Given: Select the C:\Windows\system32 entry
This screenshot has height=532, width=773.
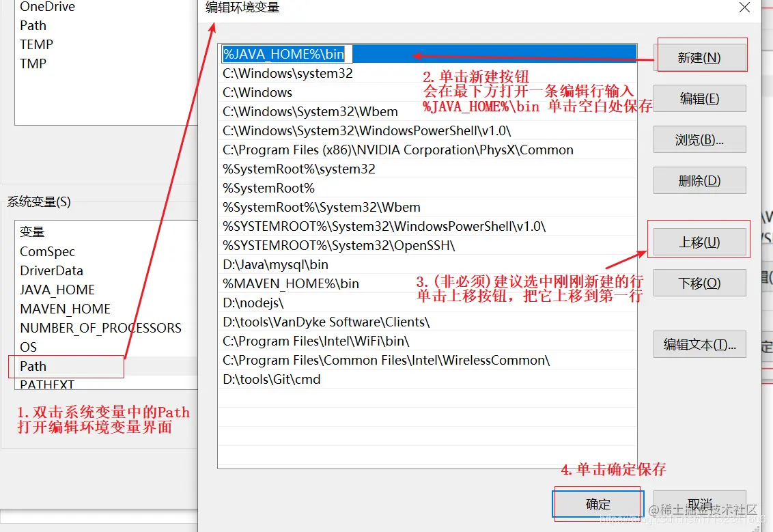Looking at the screenshot, I should coord(427,73).
